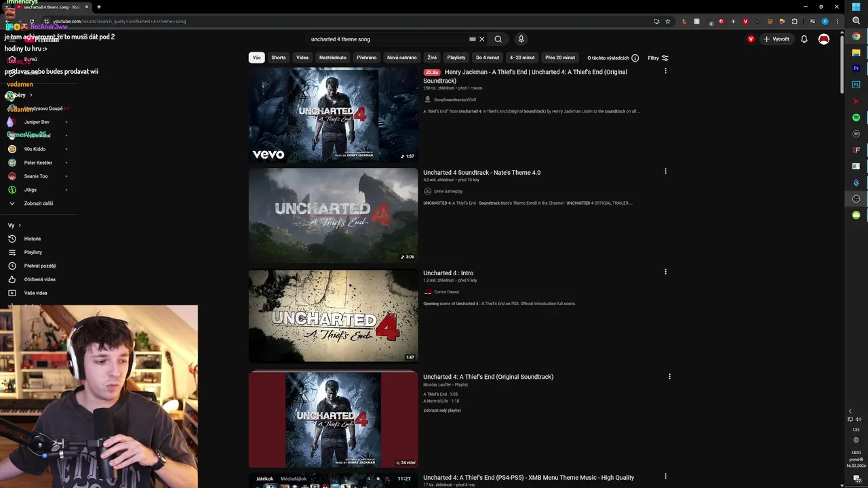Open options menu for Henry Jackman video
The width and height of the screenshot is (868, 488).
665,71
